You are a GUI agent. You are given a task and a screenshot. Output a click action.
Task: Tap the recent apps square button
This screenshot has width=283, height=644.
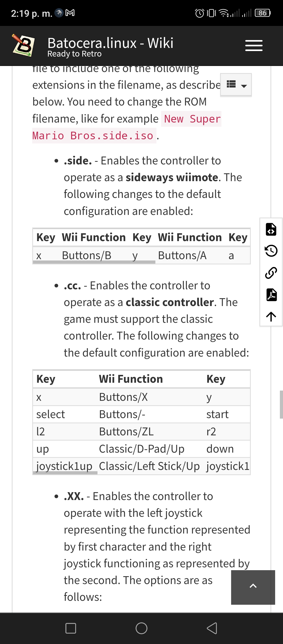point(71,628)
